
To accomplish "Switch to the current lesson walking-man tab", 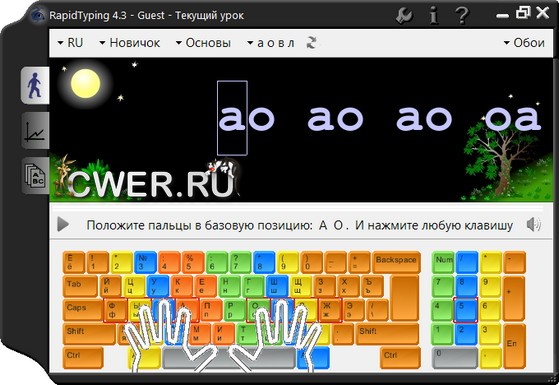I will tap(35, 85).
